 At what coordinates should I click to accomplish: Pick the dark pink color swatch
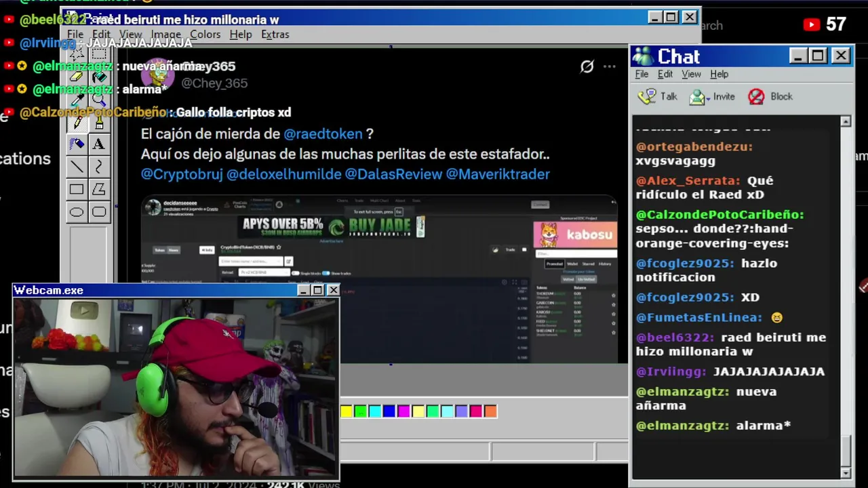click(476, 411)
